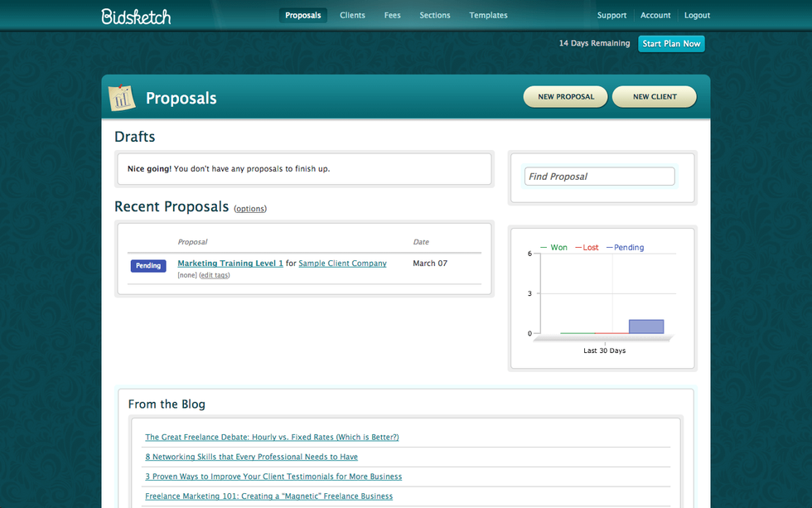This screenshot has height=508, width=812.
Task: Focus the Find Proposal search field
Action: pyautogui.click(x=600, y=177)
